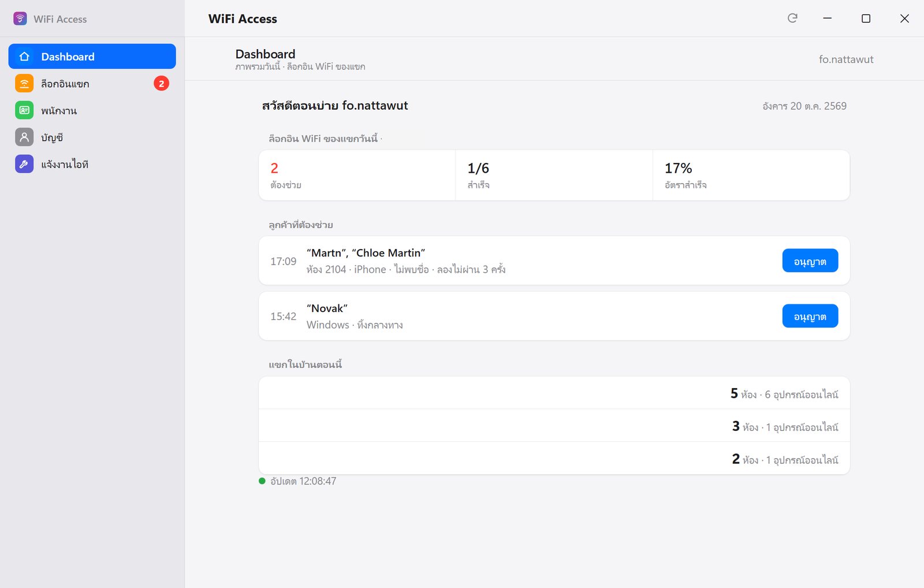
Task: Click the "อัปเดต 12:08:47" status text
Action: [x=303, y=481]
